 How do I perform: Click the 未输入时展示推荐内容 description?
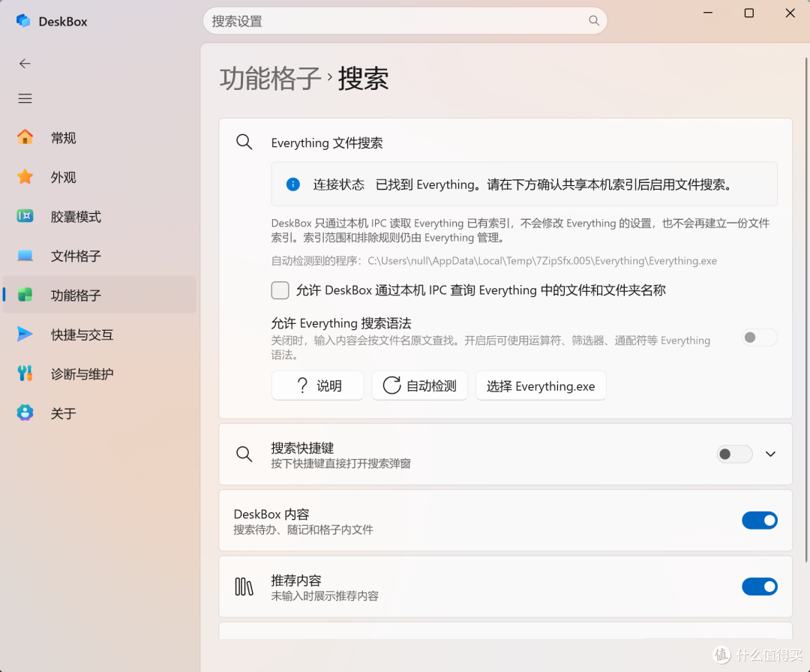(325, 596)
